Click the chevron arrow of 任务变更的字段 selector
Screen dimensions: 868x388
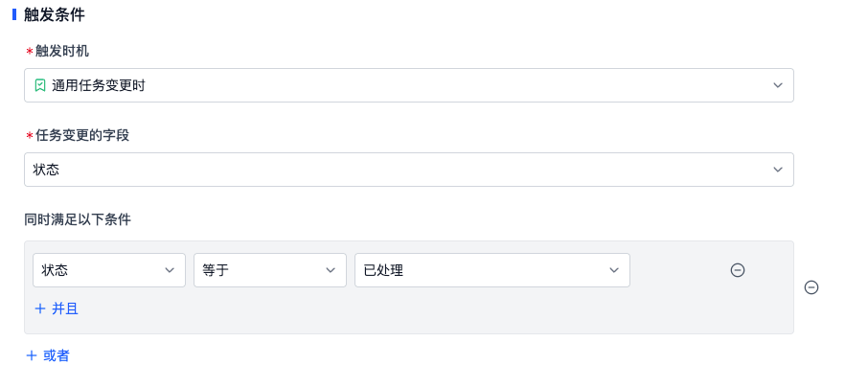tap(778, 170)
